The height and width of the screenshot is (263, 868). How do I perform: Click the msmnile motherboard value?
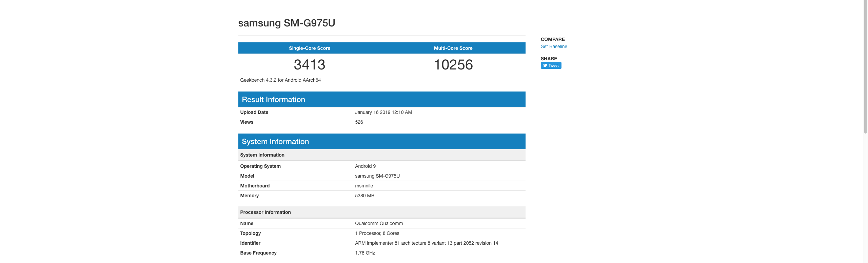pos(364,186)
